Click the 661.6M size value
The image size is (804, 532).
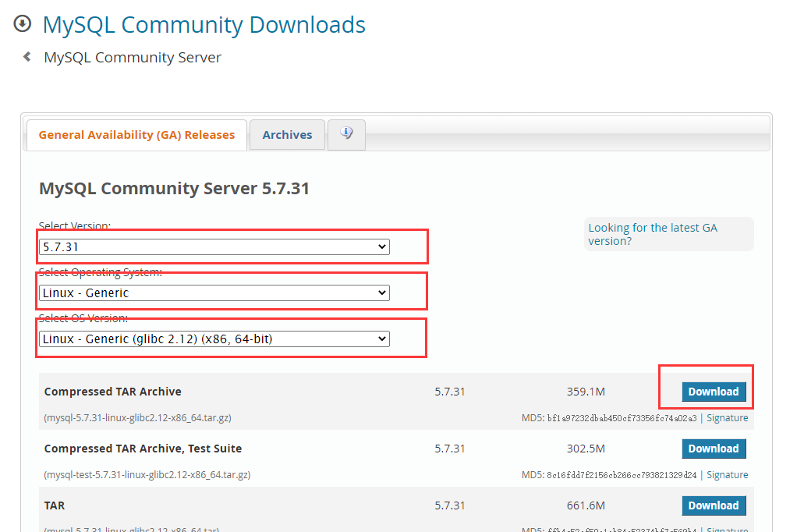tap(586, 505)
